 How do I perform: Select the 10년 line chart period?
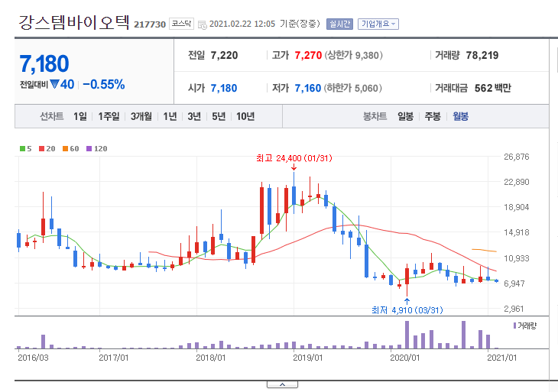tap(245, 116)
